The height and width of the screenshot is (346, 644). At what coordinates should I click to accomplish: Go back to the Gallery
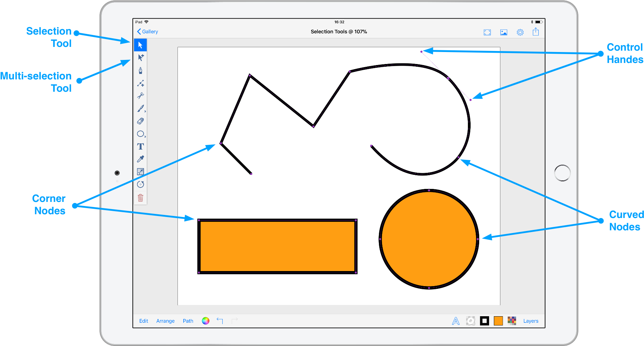[147, 31]
